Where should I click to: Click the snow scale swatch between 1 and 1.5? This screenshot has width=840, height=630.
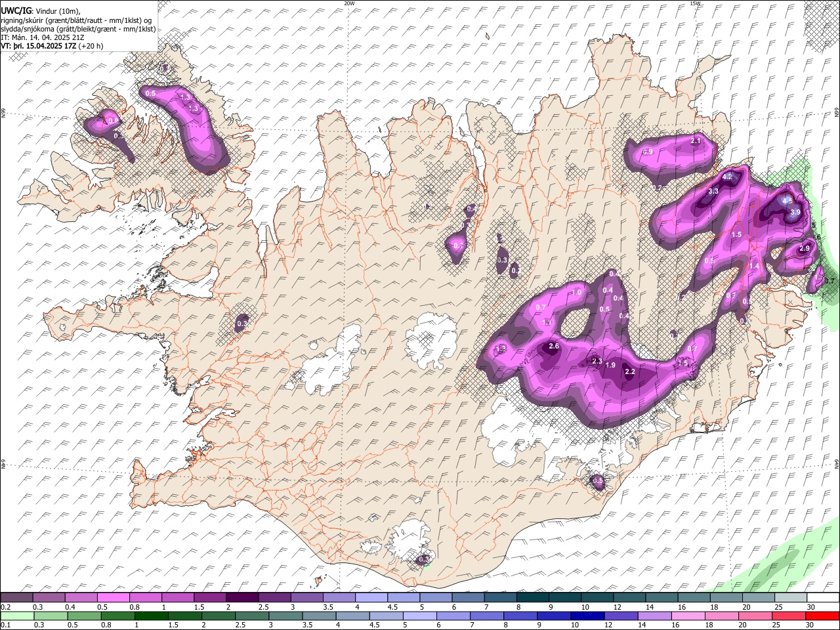[x=177, y=598]
